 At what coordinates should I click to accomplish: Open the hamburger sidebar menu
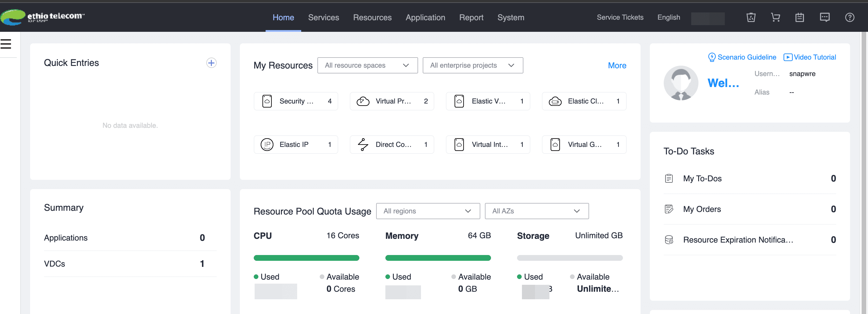[6, 44]
